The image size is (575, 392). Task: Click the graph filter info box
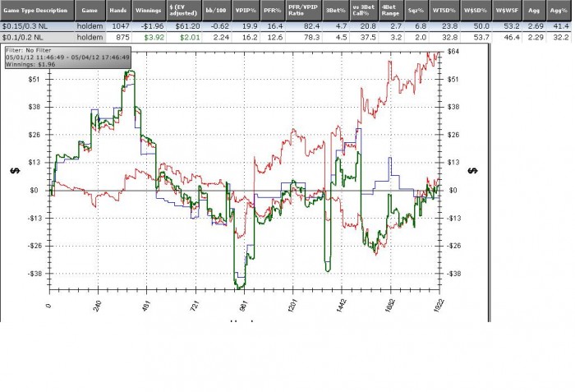point(68,58)
